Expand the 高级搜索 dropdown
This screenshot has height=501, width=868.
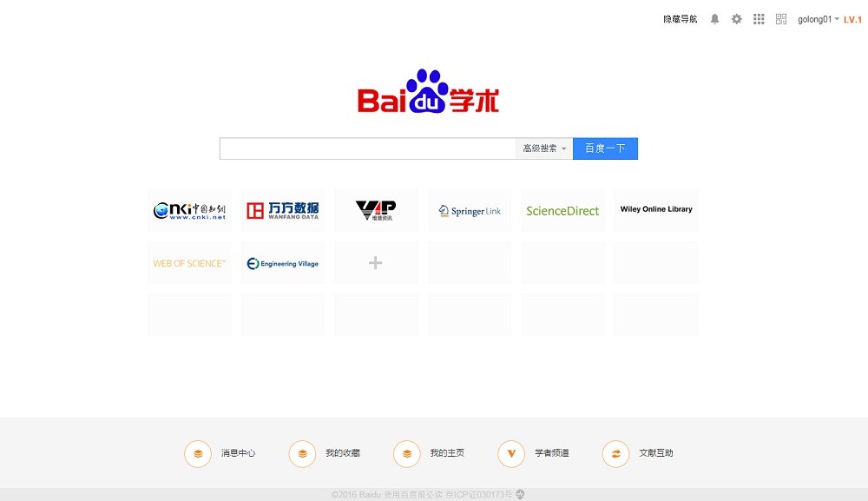coord(544,148)
